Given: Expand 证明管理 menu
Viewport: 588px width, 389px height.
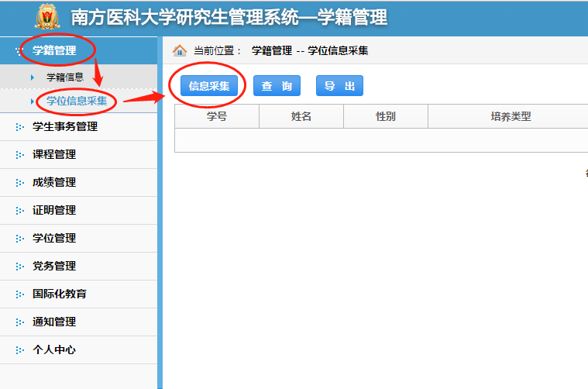Looking at the screenshot, I should 78,211.
